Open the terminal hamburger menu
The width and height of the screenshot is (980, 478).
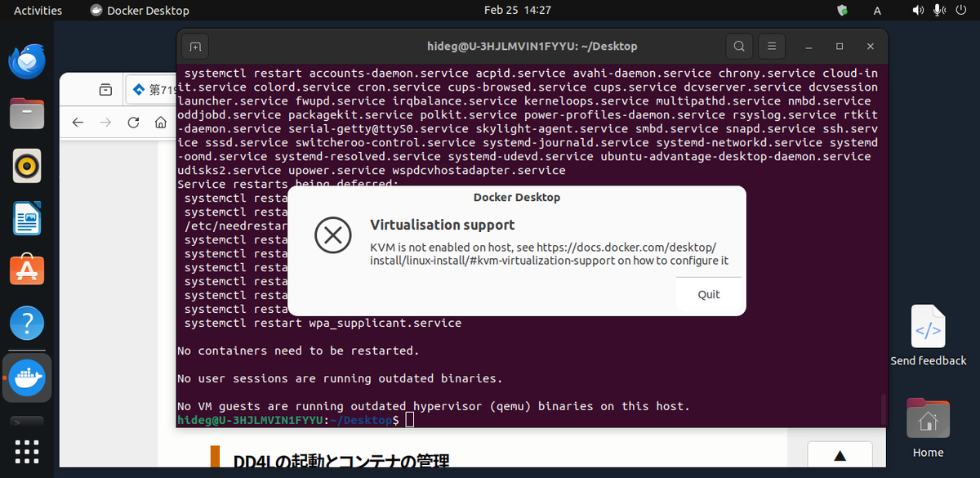[x=772, y=47]
